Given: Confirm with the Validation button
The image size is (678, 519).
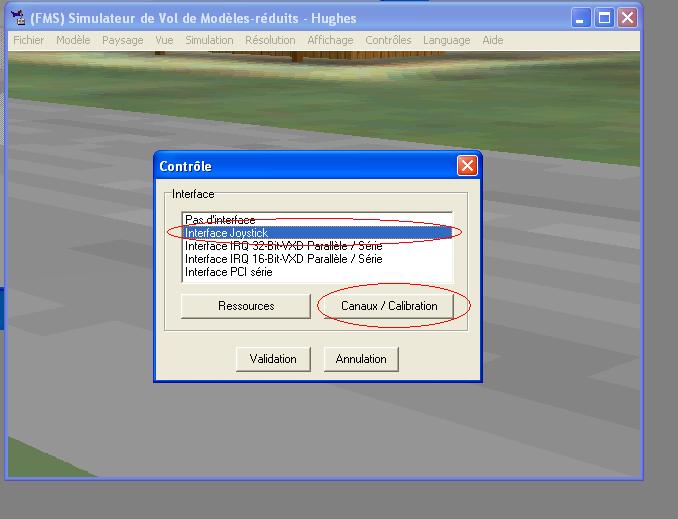Looking at the screenshot, I should (x=273, y=359).
